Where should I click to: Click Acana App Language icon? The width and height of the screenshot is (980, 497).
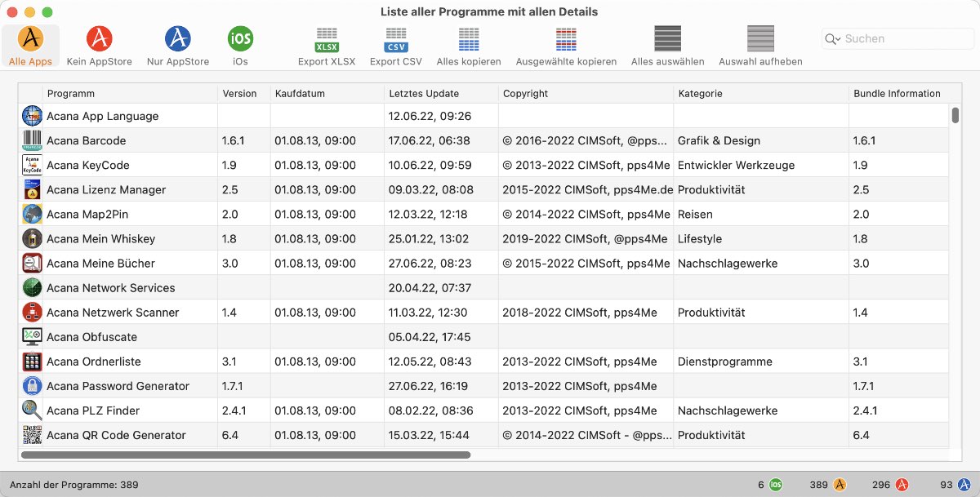(32, 116)
